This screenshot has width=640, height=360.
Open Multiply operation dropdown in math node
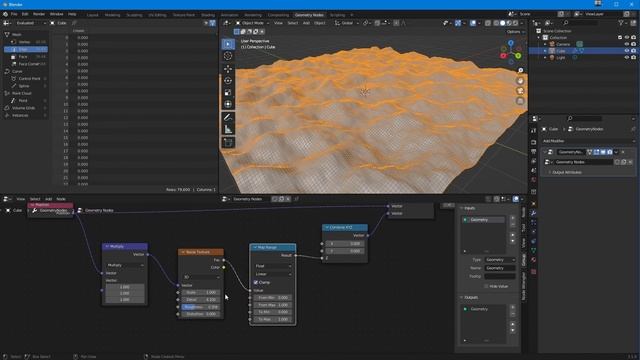[x=125, y=265]
